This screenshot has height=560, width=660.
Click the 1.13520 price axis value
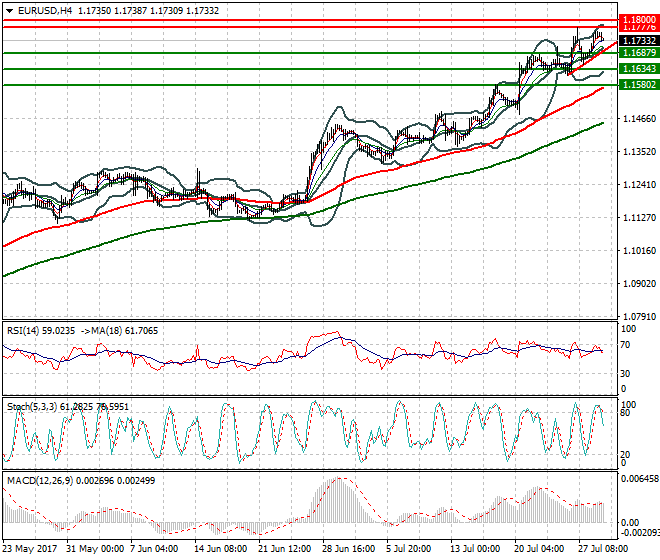pos(639,151)
